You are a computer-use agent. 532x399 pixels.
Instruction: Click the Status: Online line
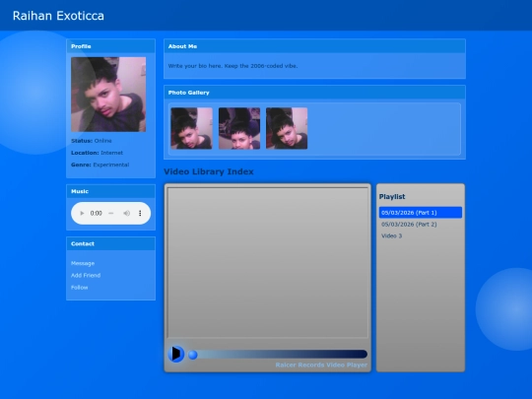[92, 141]
